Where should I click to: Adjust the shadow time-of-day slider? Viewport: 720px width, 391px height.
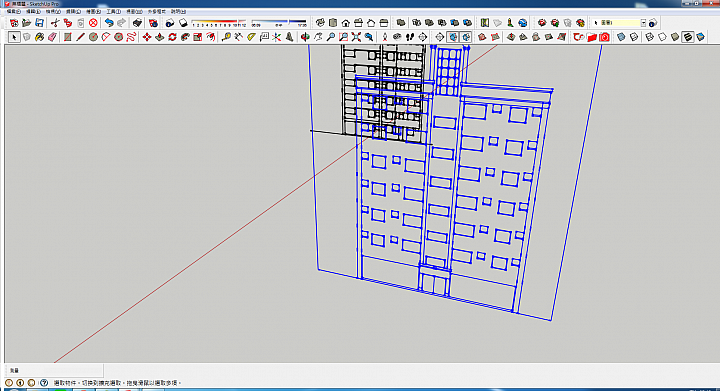pos(279,22)
